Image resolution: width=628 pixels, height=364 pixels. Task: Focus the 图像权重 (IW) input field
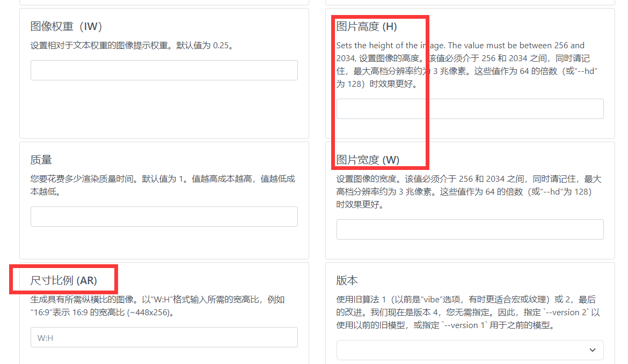(164, 70)
